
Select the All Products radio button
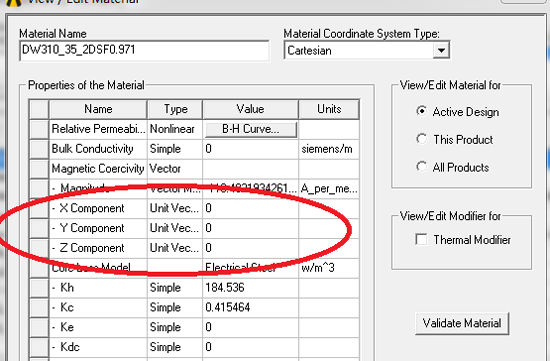[x=422, y=167]
